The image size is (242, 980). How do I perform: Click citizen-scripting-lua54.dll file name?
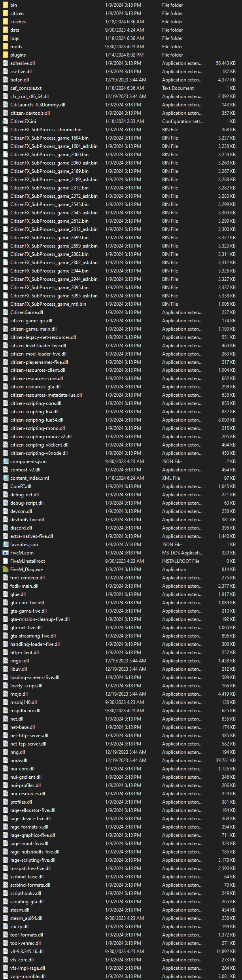pos(37,420)
